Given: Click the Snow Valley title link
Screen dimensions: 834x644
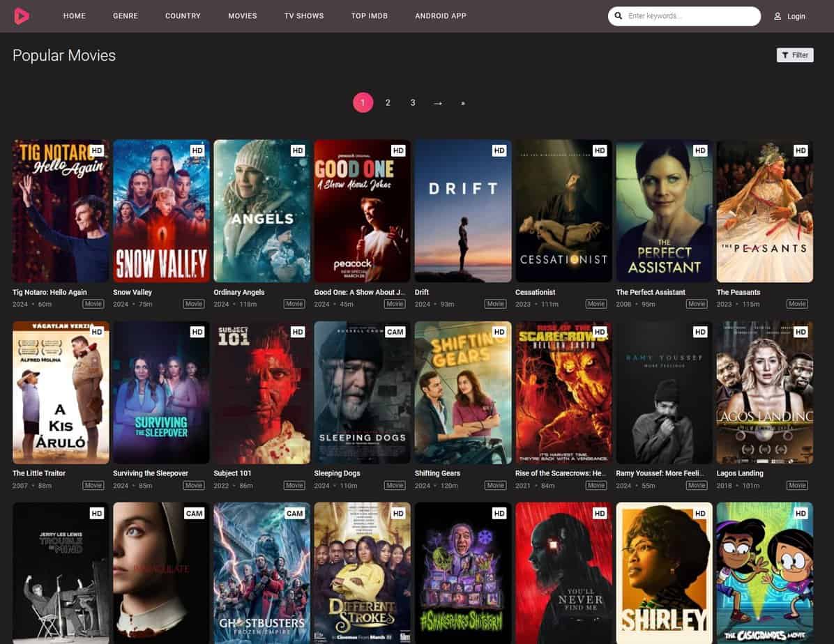Looking at the screenshot, I should click(x=132, y=292).
